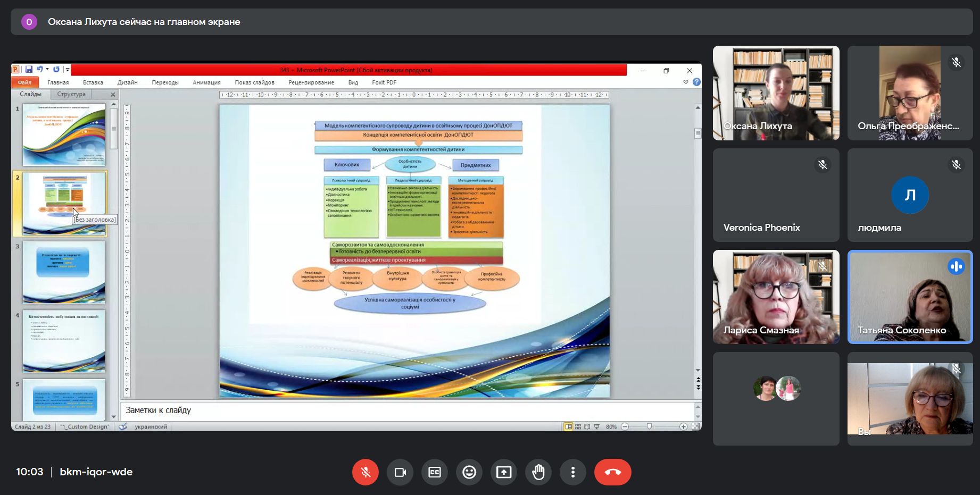Click the украинский language status button

[x=151, y=427]
